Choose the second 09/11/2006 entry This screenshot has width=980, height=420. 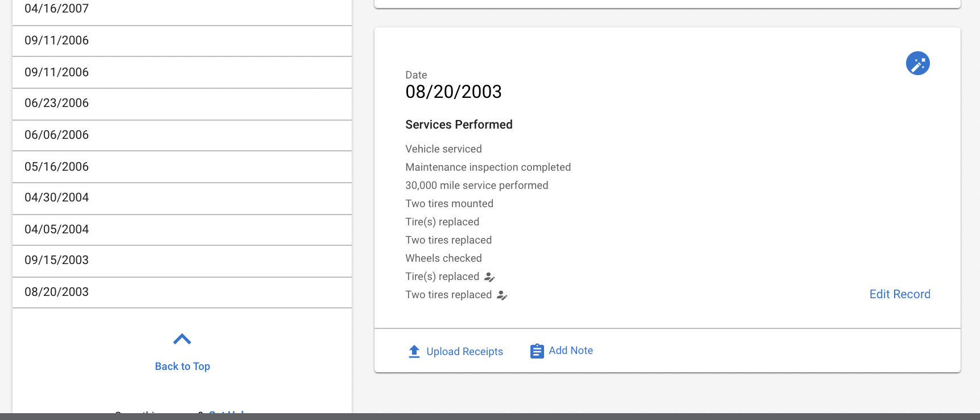182,73
